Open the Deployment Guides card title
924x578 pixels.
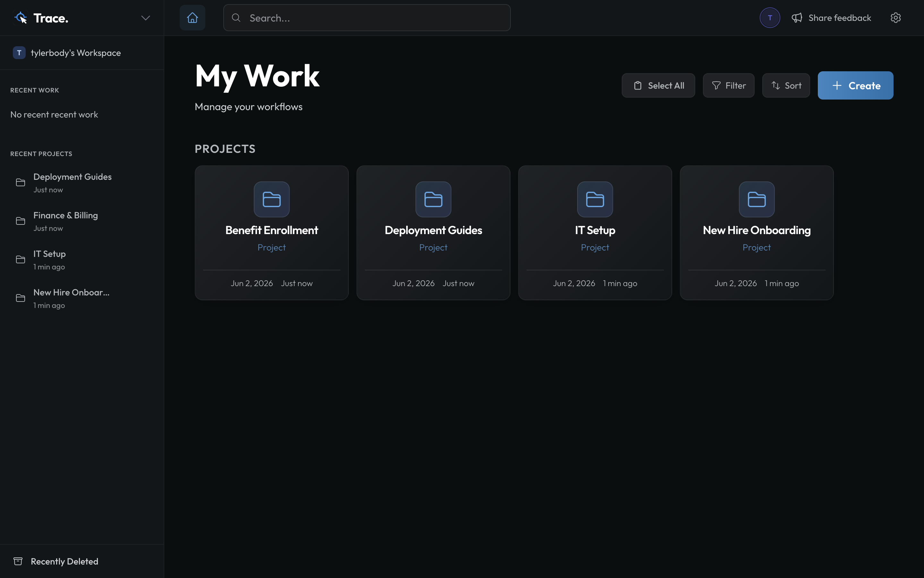click(x=433, y=230)
